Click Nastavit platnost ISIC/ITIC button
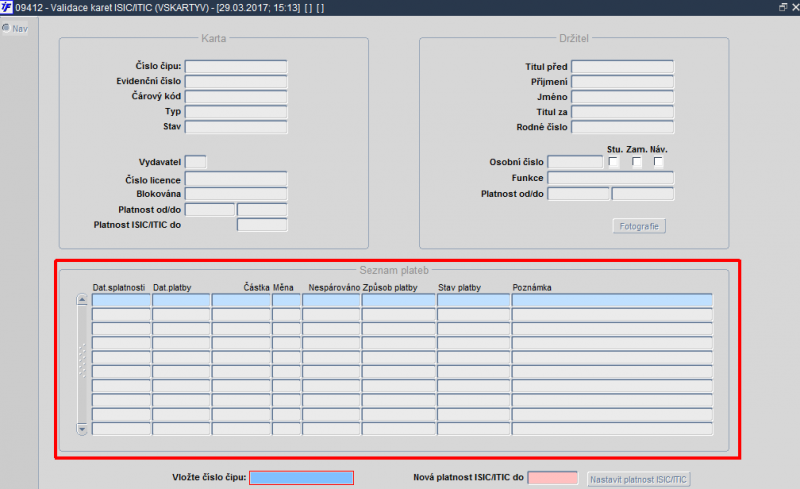 638,479
